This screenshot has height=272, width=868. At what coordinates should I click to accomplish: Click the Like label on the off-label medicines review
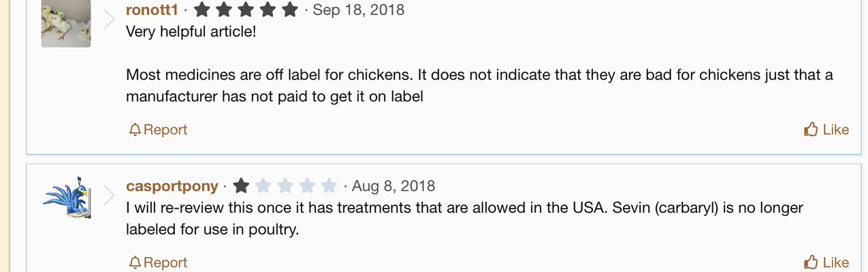pos(836,130)
